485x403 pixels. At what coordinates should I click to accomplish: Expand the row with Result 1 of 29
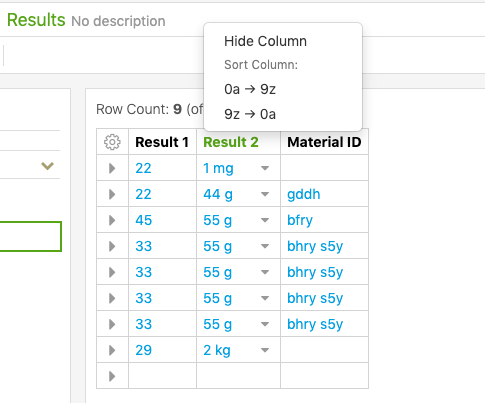[x=112, y=350]
